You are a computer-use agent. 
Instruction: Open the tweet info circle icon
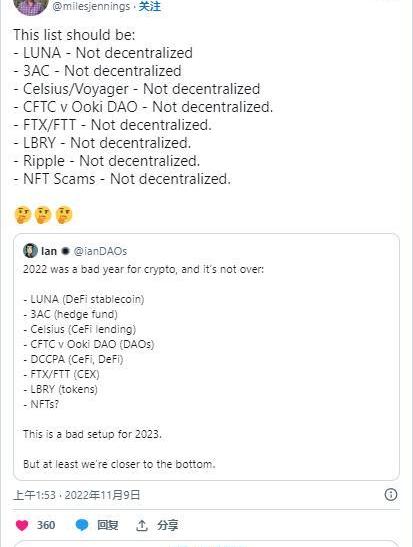391,495
